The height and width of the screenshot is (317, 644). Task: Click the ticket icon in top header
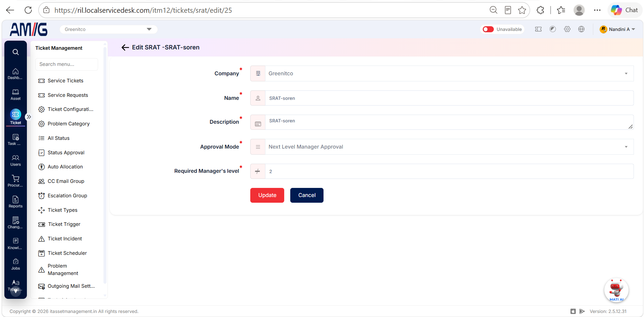tap(538, 29)
